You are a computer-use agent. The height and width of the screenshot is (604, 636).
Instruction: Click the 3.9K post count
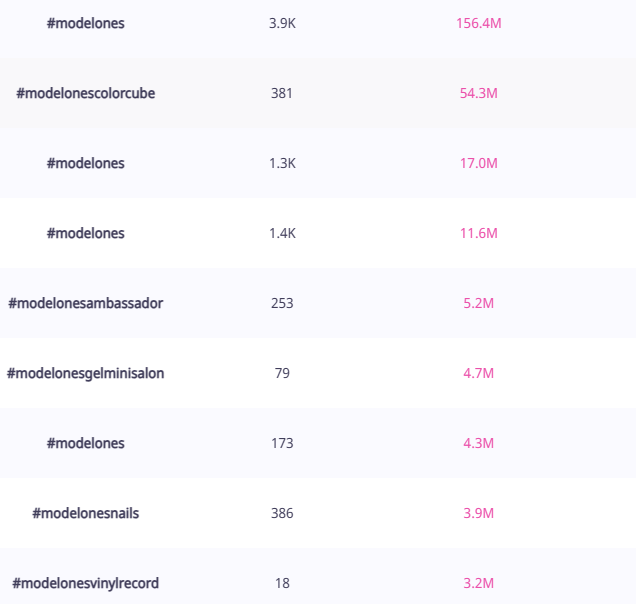tap(282, 23)
